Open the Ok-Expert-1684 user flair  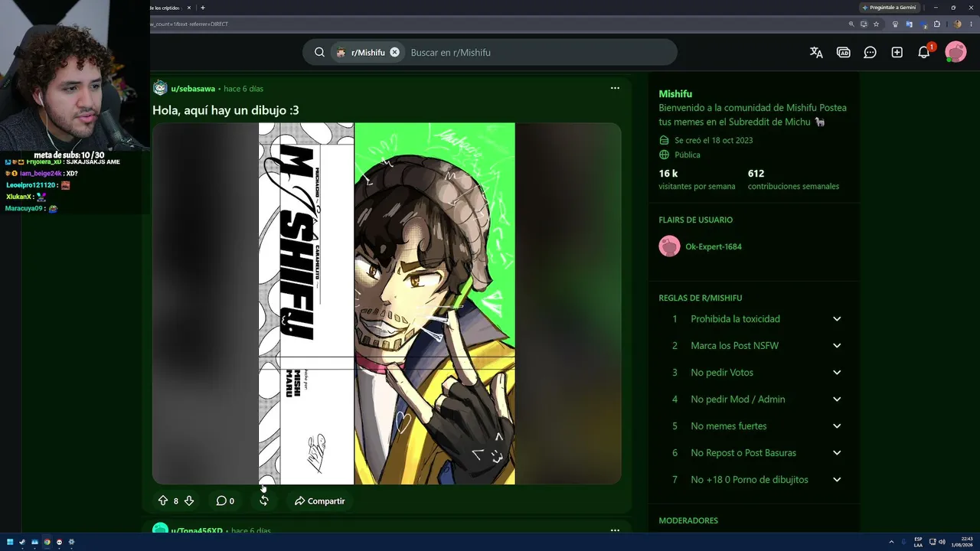pos(713,246)
